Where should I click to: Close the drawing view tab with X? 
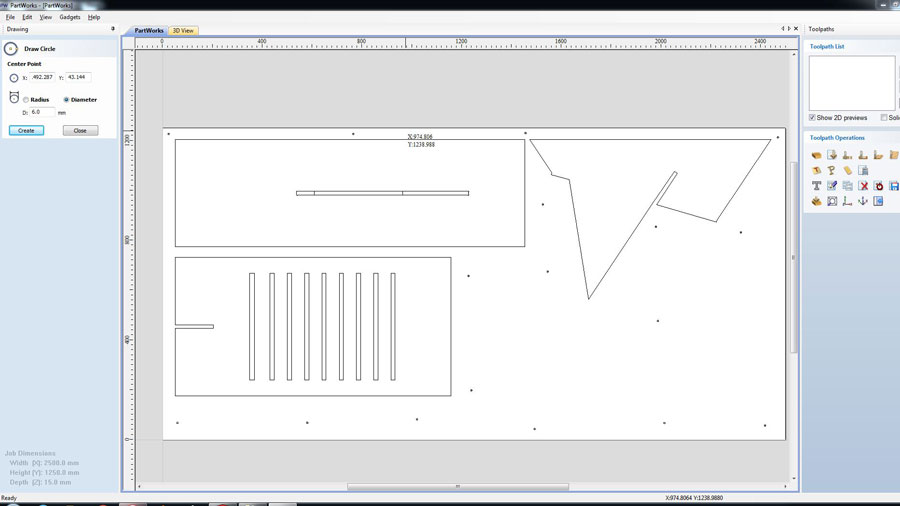point(796,29)
